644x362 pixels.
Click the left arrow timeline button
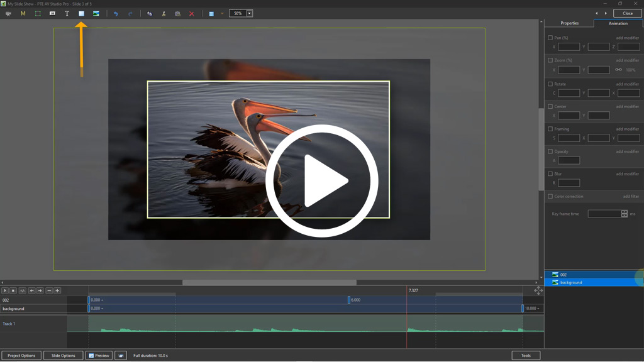pyautogui.click(x=31, y=290)
